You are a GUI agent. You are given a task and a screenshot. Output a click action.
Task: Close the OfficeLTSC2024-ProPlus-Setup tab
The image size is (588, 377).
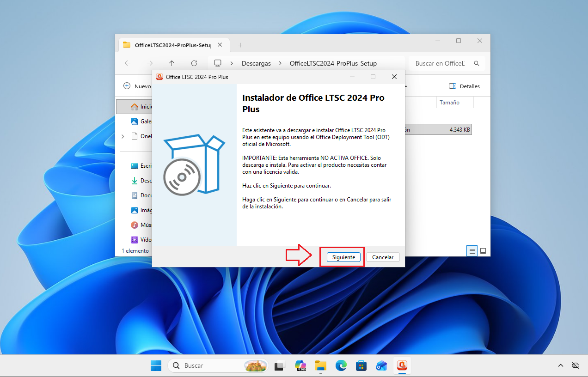click(x=220, y=45)
